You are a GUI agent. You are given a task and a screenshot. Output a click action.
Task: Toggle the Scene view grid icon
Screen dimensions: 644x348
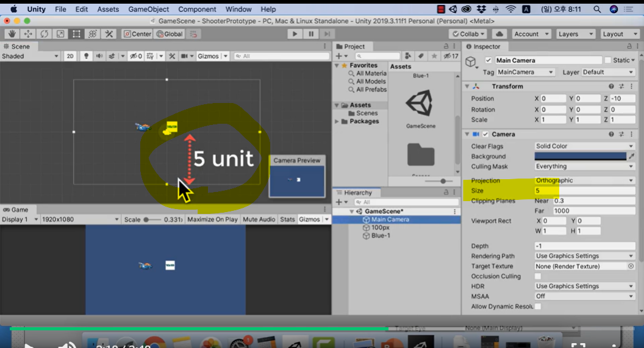150,56
